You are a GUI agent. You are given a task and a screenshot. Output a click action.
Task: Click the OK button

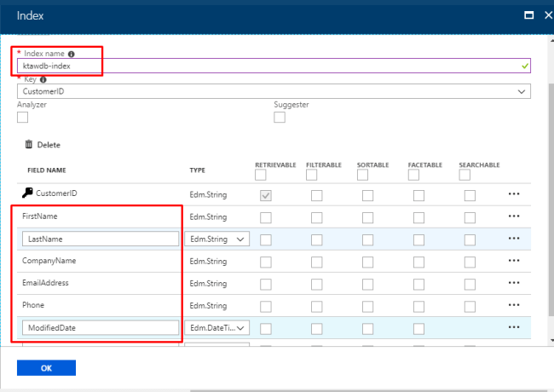[46, 368]
